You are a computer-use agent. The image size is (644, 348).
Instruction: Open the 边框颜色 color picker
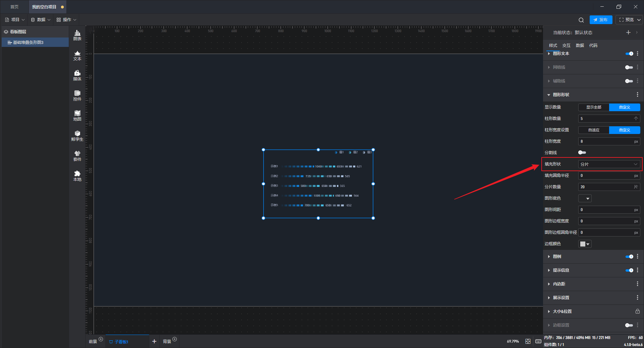click(x=585, y=244)
